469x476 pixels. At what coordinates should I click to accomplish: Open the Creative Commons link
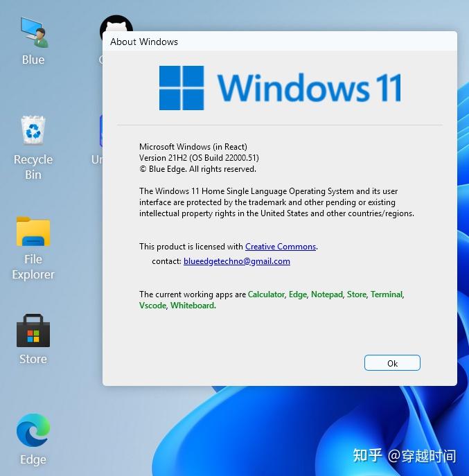281,247
